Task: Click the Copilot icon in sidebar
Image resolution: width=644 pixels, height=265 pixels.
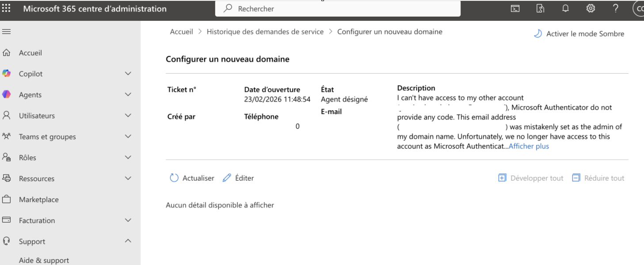Action: [x=7, y=73]
